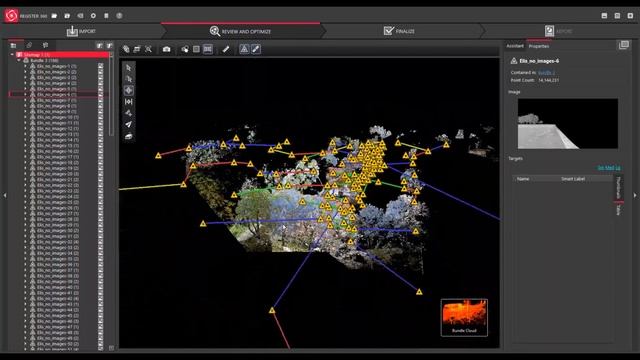Select the tool with bars around a diamond
The height and width of the screenshot is (360, 640).
(129, 102)
